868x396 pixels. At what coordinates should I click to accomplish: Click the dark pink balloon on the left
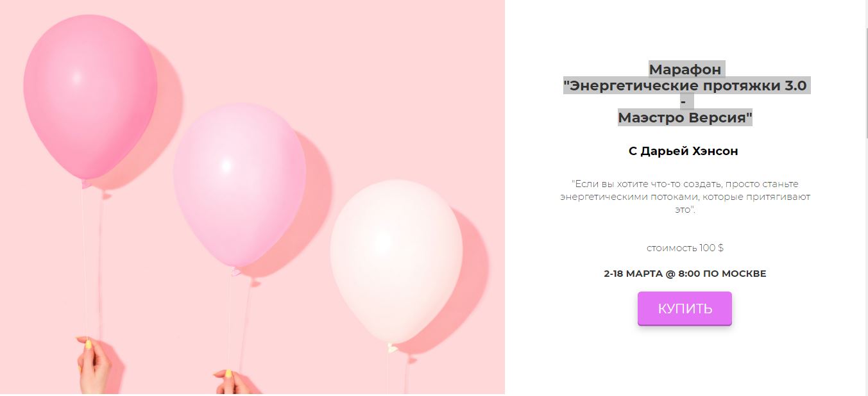[90, 97]
